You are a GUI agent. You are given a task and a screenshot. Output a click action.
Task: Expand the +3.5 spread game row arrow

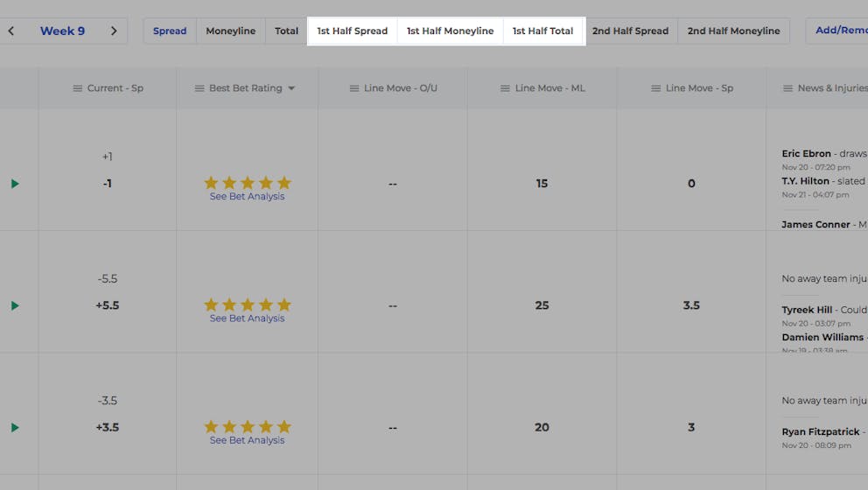(15, 427)
